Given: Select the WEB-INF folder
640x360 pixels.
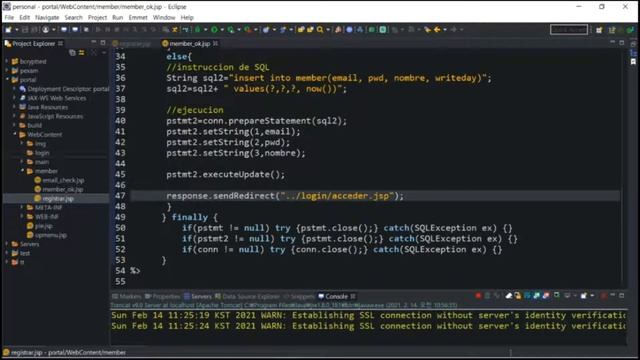Looking at the screenshot, I should (x=42, y=217).
